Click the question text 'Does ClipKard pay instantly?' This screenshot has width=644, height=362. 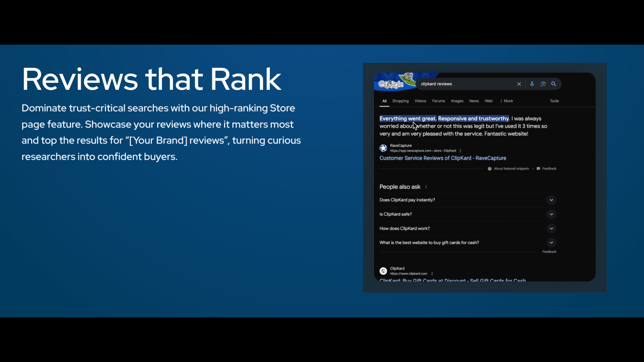[x=407, y=200]
